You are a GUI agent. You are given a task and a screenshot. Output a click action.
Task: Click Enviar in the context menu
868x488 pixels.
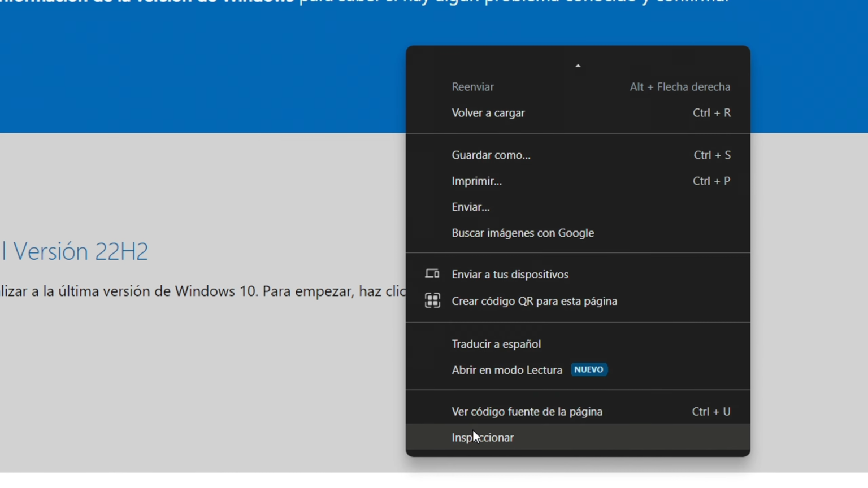[x=470, y=207]
